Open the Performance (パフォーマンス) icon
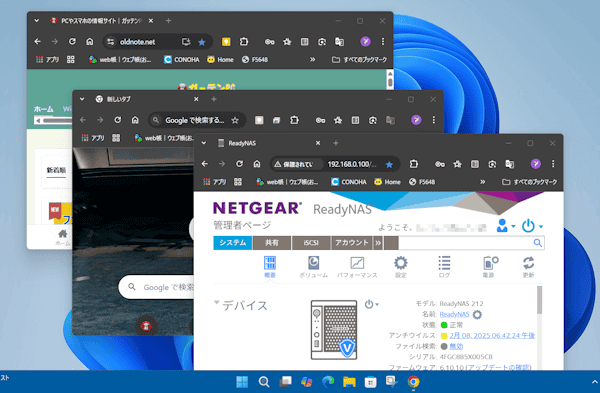This screenshot has height=393, width=600. pyautogui.click(x=357, y=267)
